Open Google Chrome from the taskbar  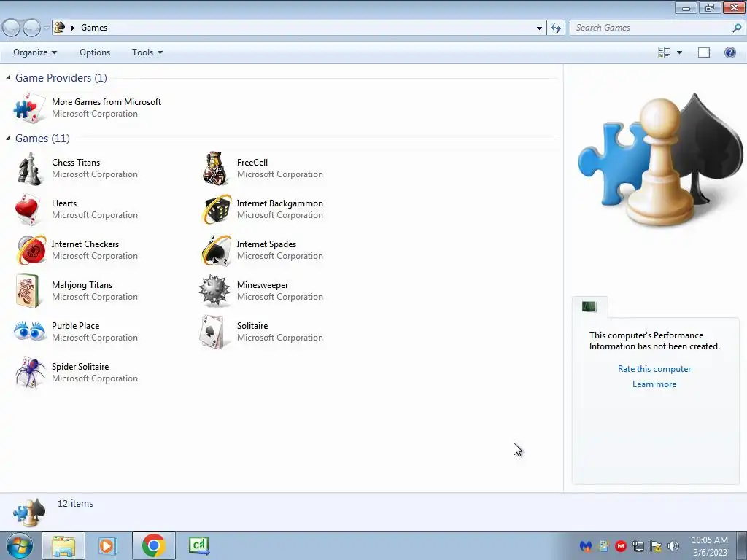coord(153,545)
